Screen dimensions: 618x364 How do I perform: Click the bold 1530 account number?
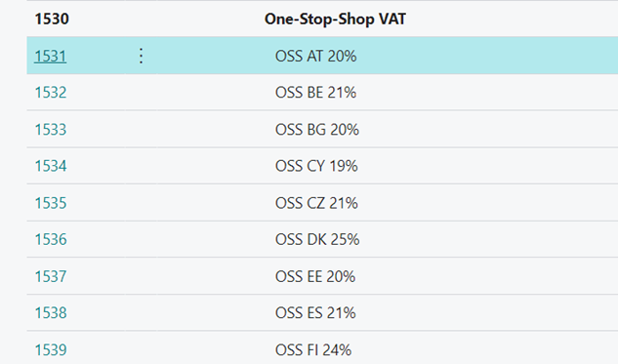[x=52, y=19]
